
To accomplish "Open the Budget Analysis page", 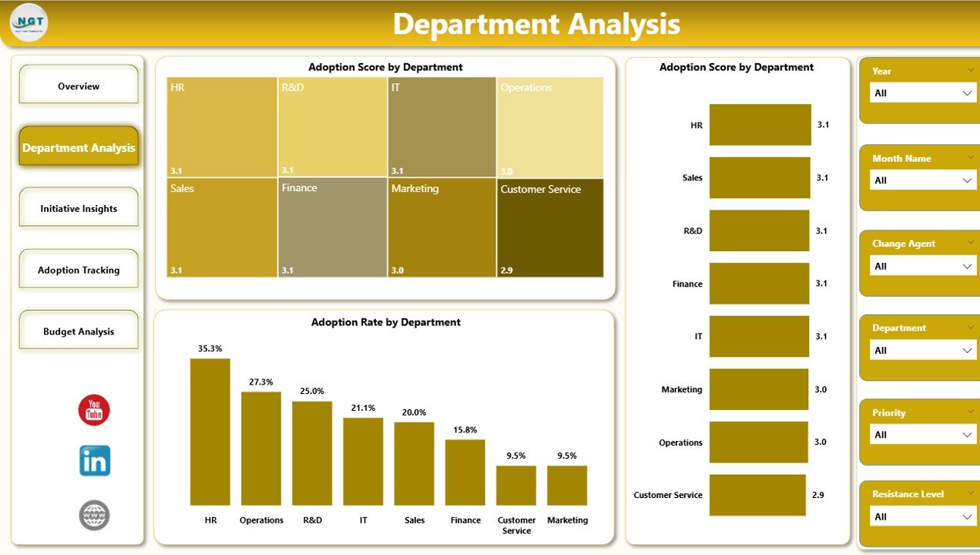I will 78,330.
